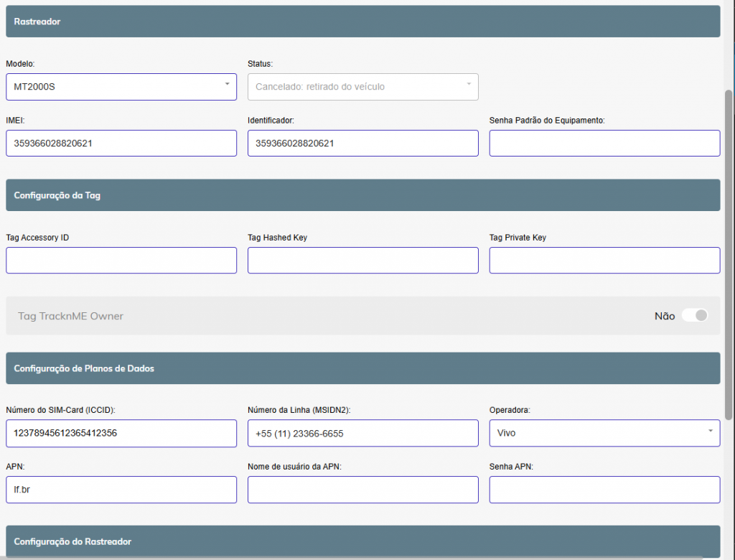Image resolution: width=735 pixels, height=560 pixels.
Task: Click the Configuração do Rastreador header
Action: click(x=362, y=541)
